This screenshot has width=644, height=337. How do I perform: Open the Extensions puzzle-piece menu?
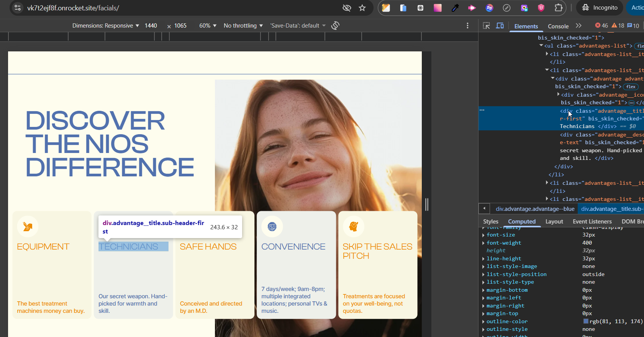click(558, 8)
